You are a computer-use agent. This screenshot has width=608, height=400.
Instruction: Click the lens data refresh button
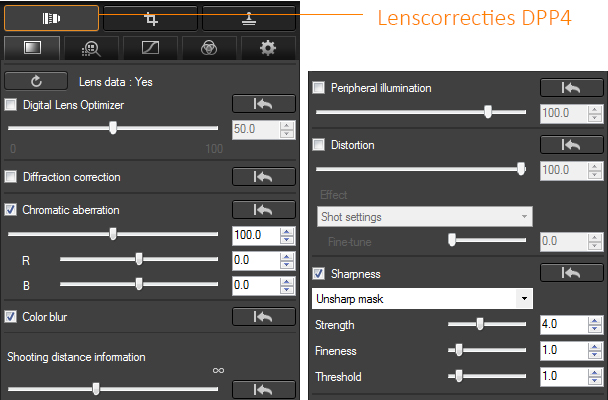pos(36,80)
